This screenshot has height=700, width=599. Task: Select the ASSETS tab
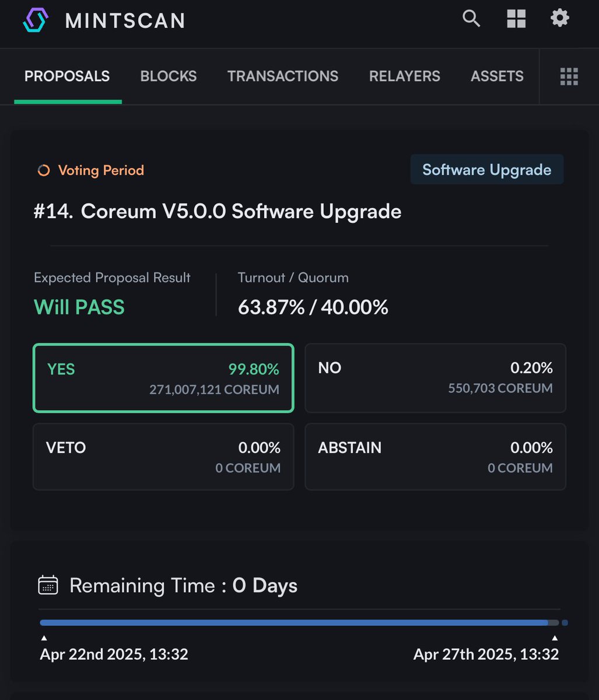(x=497, y=76)
